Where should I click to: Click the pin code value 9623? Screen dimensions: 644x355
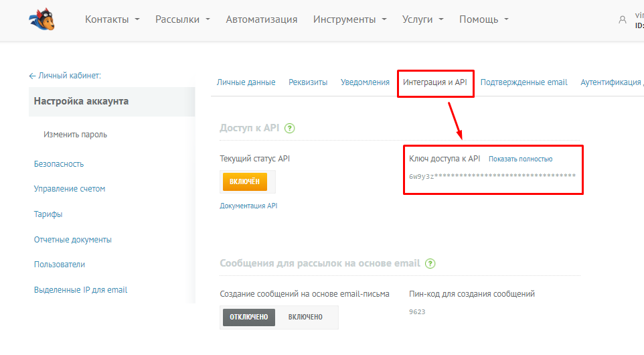(x=417, y=312)
